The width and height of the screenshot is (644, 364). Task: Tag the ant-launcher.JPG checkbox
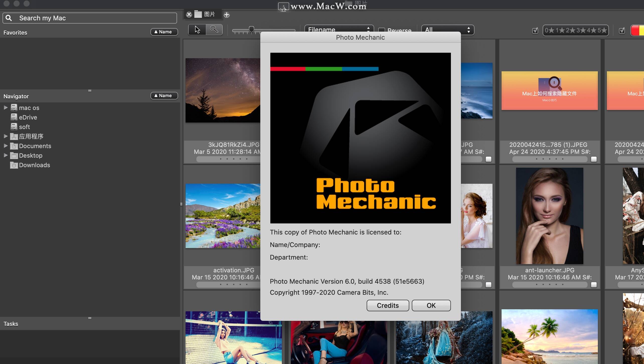pos(594,285)
